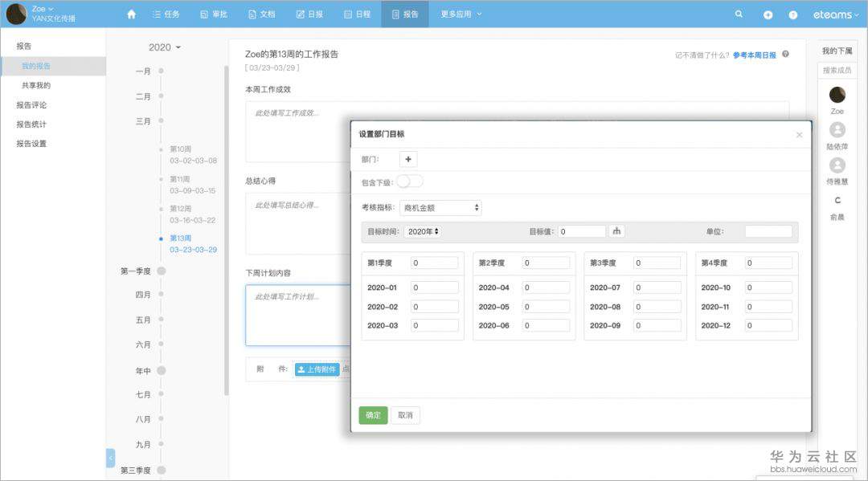The image size is (868, 481).
Task: Open the 日程 schedule tab
Action: pyautogui.click(x=357, y=14)
